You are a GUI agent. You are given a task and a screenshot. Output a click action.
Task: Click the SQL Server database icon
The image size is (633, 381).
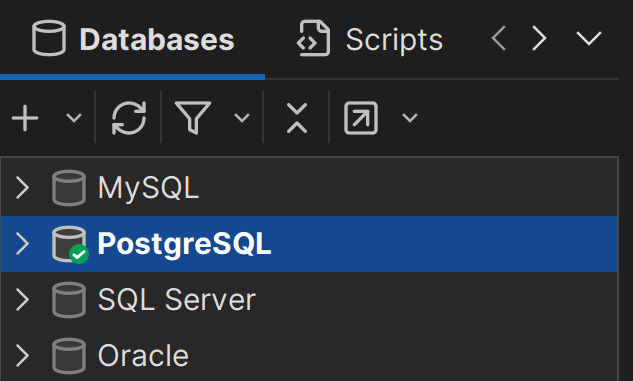[x=69, y=300]
